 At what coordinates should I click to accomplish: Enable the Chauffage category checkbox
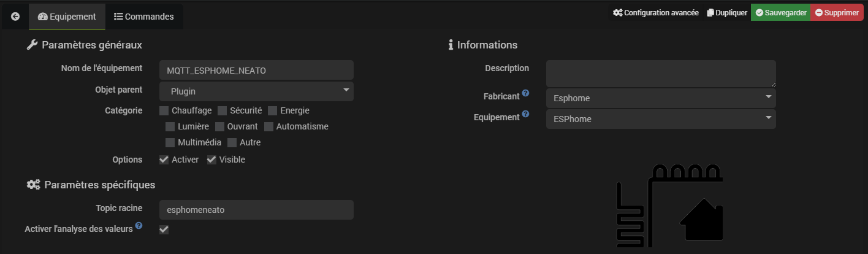point(164,111)
